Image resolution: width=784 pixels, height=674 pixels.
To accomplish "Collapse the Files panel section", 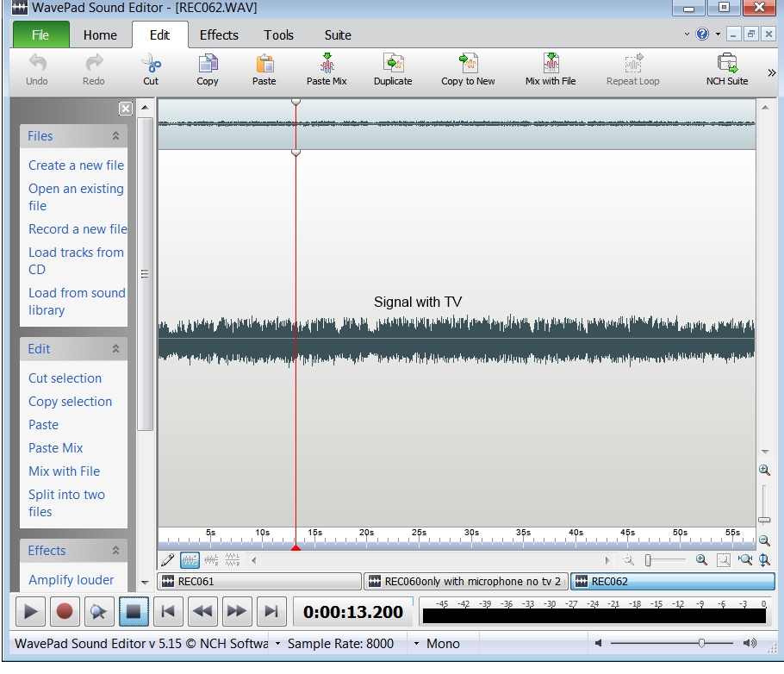I will (115, 136).
